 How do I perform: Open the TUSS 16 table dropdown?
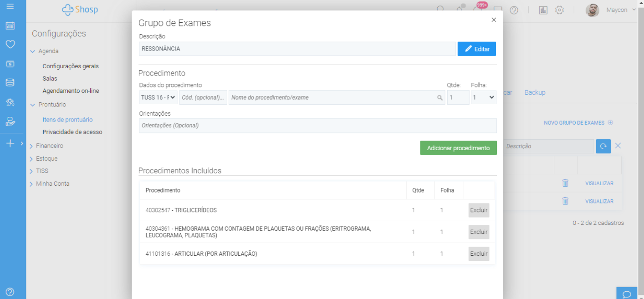pos(158,97)
